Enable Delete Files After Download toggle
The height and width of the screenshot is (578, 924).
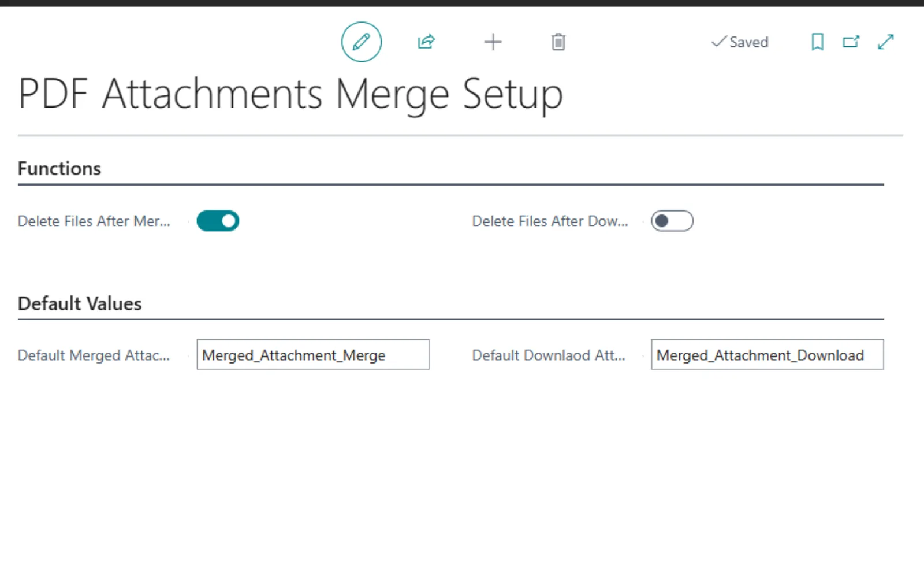point(672,221)
